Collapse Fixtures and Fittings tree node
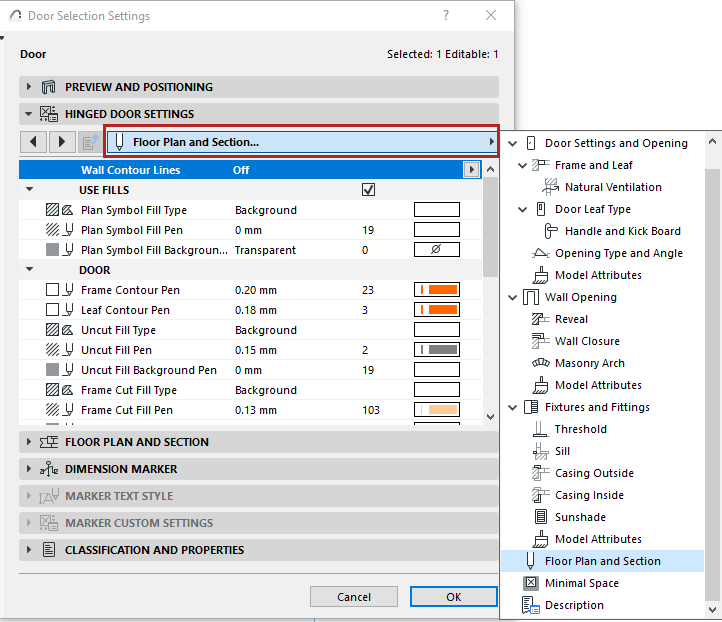This screenshot has height=622, width=722. point(512,407)
